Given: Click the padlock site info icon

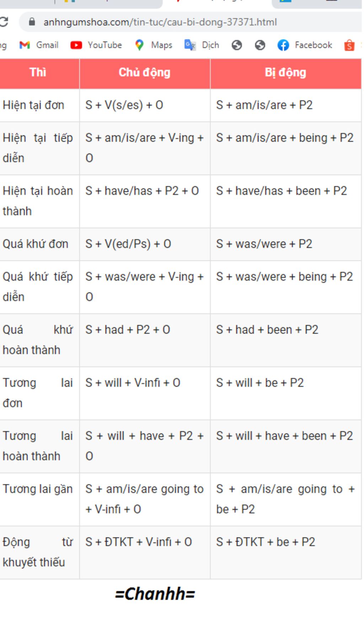Looking at the screenshot, I should pyautogui.click(x=32, y=22).
